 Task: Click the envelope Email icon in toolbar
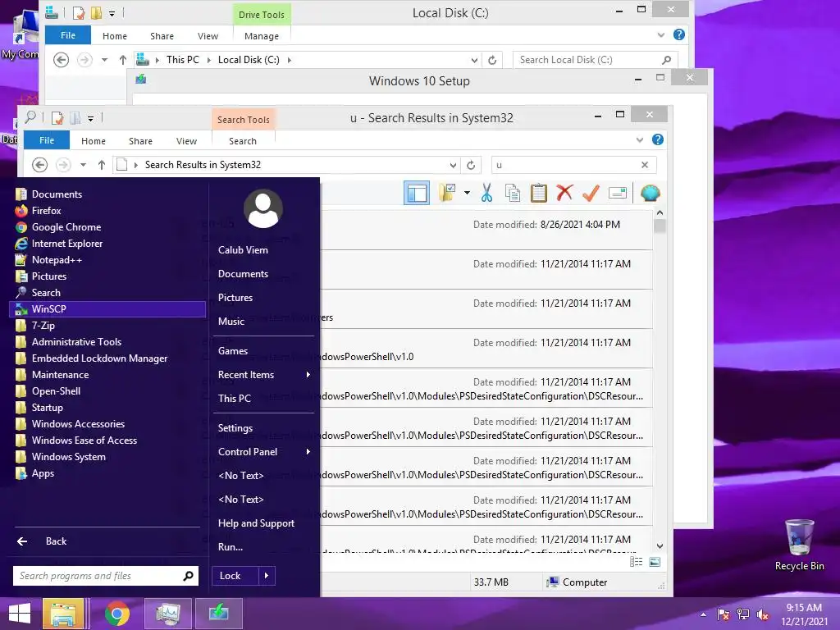tap(618, 193)
